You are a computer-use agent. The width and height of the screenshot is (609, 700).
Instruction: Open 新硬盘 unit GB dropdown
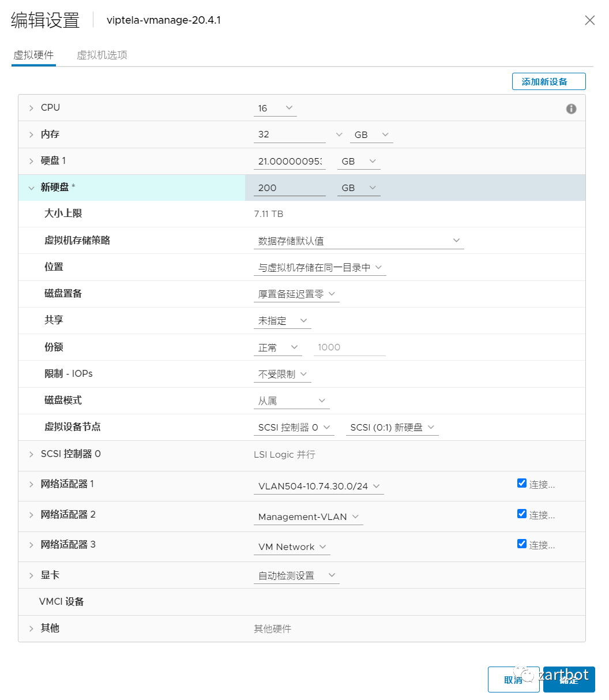(x=359, y=188)
